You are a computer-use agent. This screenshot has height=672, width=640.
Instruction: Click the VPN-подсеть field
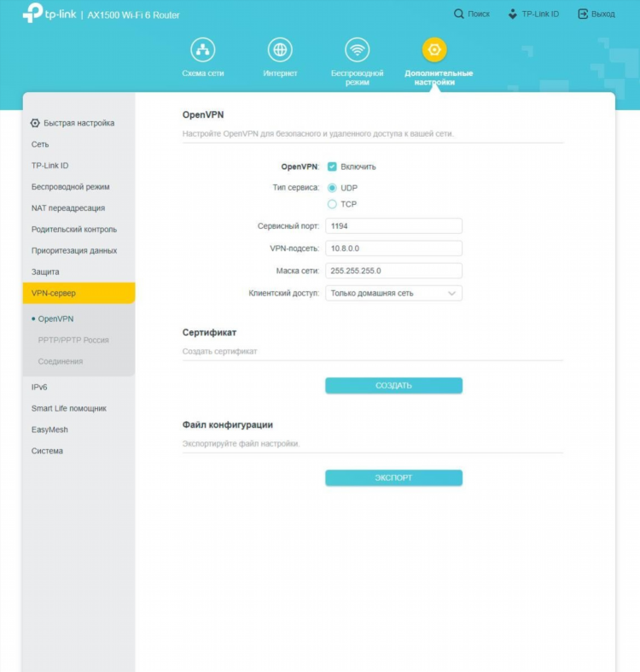click(393, 248)
